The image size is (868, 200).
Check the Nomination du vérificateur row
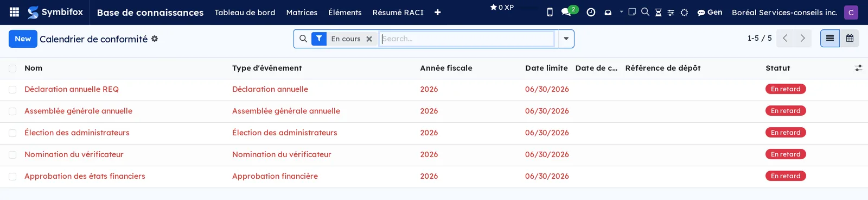pyautogui.click(x=12, y=155)
